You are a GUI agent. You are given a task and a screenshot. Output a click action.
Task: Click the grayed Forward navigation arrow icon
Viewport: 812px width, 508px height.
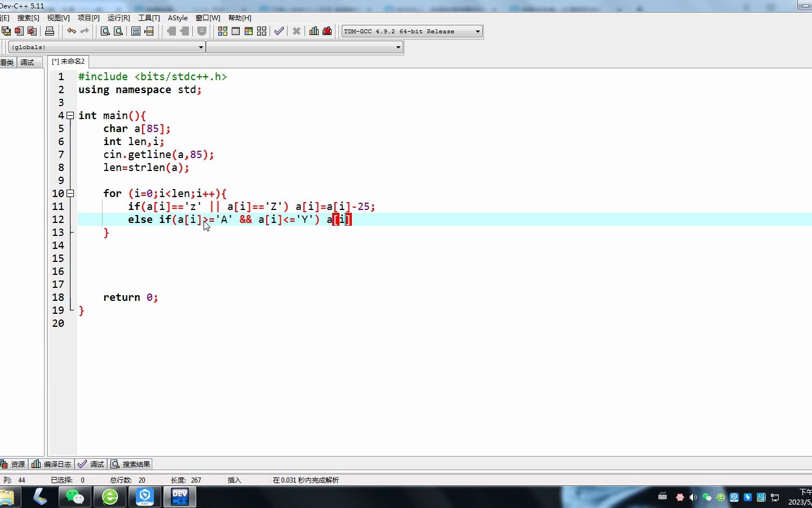coord(184,31)
